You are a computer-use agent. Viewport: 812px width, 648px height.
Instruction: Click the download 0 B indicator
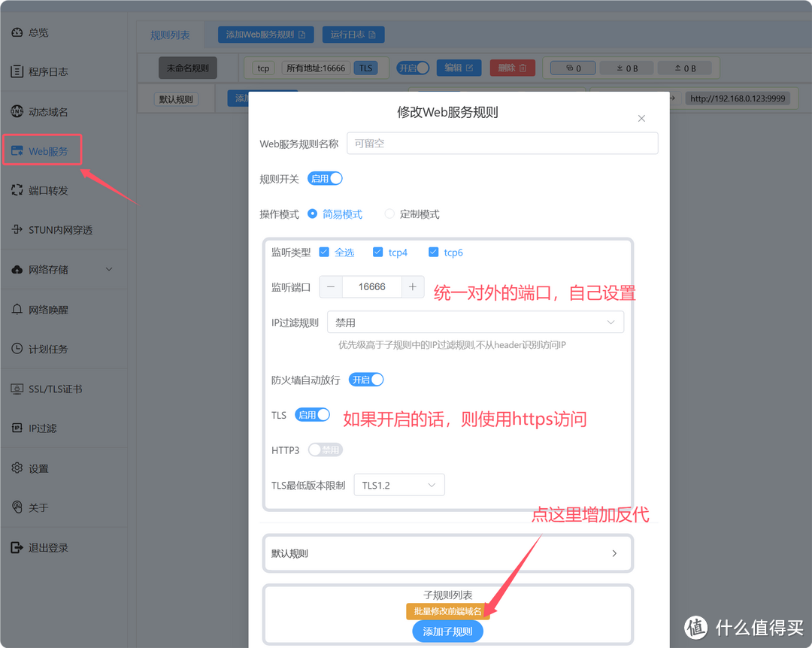627,68
